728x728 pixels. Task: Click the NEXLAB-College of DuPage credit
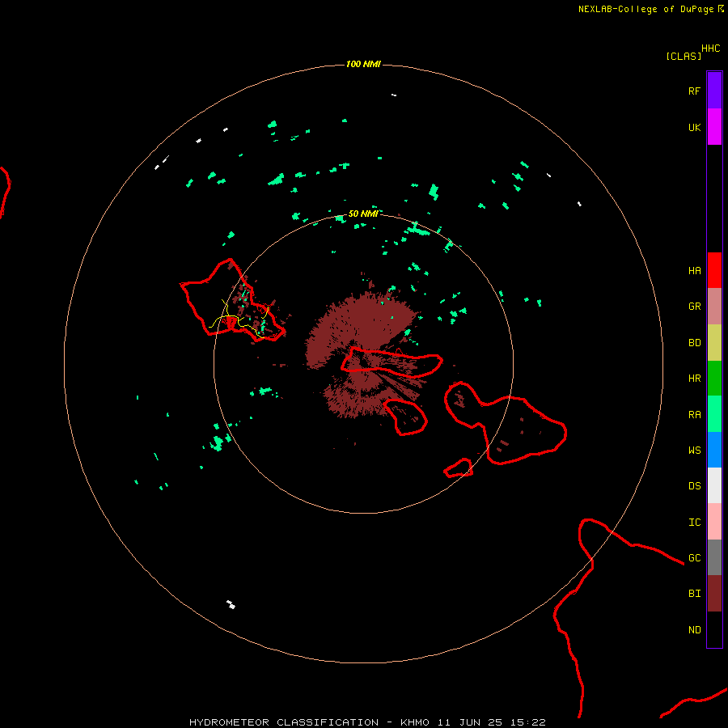(645, 9)
